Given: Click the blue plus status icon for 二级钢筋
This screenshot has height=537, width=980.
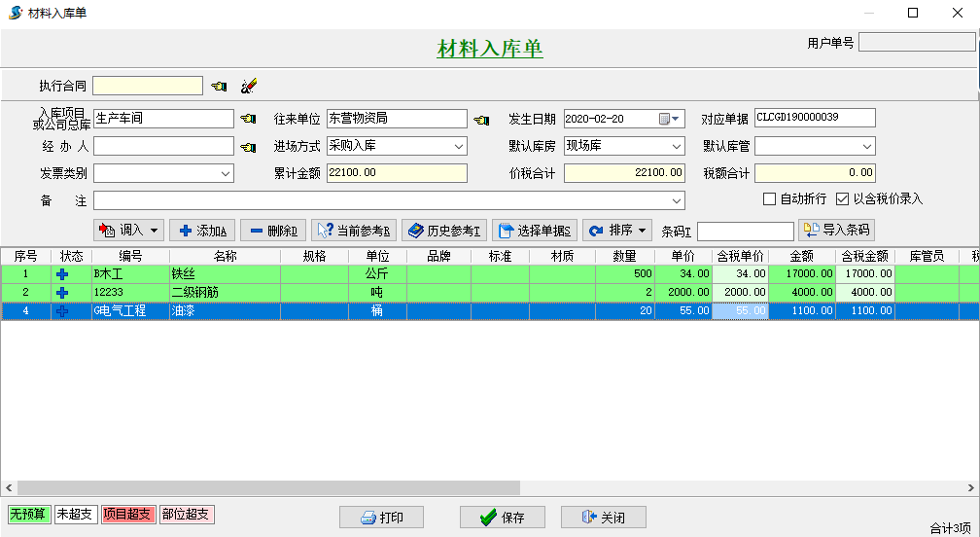Looking at the screenshot, I should (x=62, y=293).
